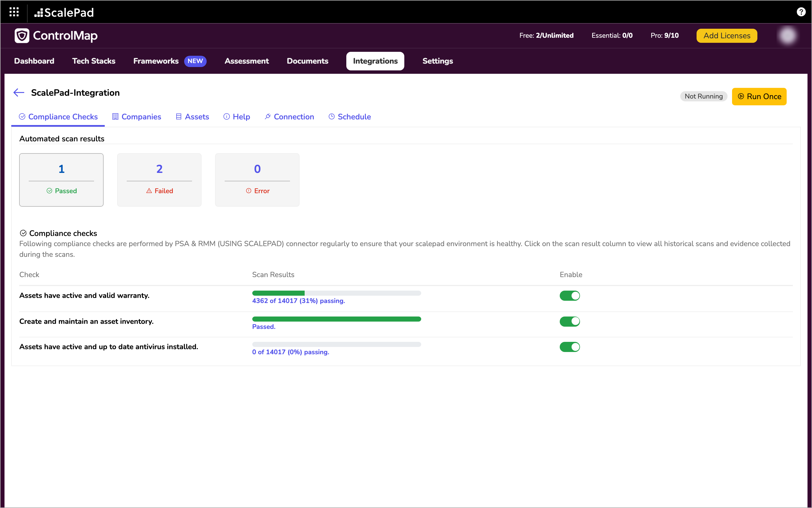Click the ScalePad logo in top bar
The image size is (812, 508).
click(x=64, y=12)
